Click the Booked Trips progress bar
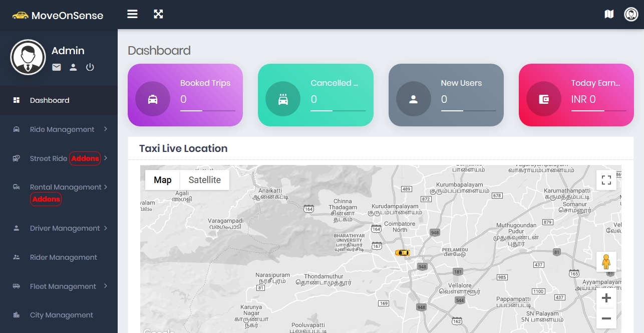Image resolution: width=644 pixels, height=333 pixels. pyautogui.click(x=208, y=110)
